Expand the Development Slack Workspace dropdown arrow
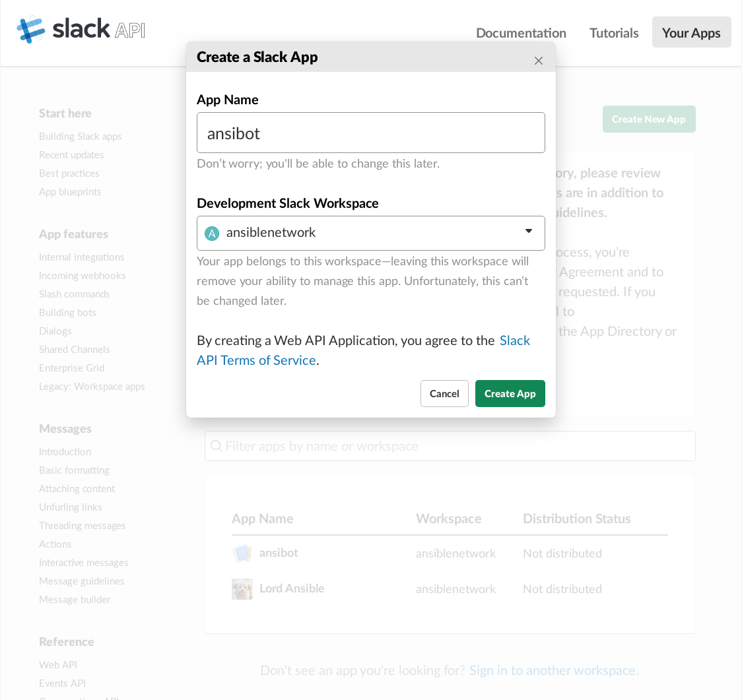 pos(528,232)
